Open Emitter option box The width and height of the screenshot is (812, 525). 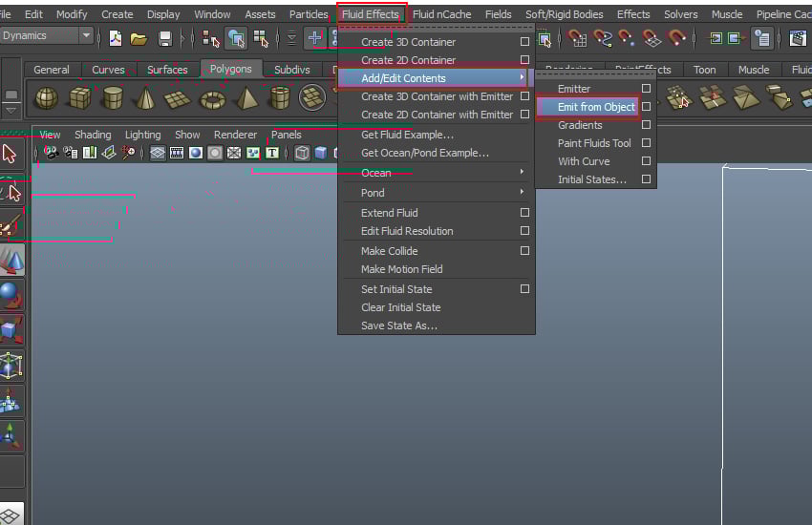coord(646,89)
